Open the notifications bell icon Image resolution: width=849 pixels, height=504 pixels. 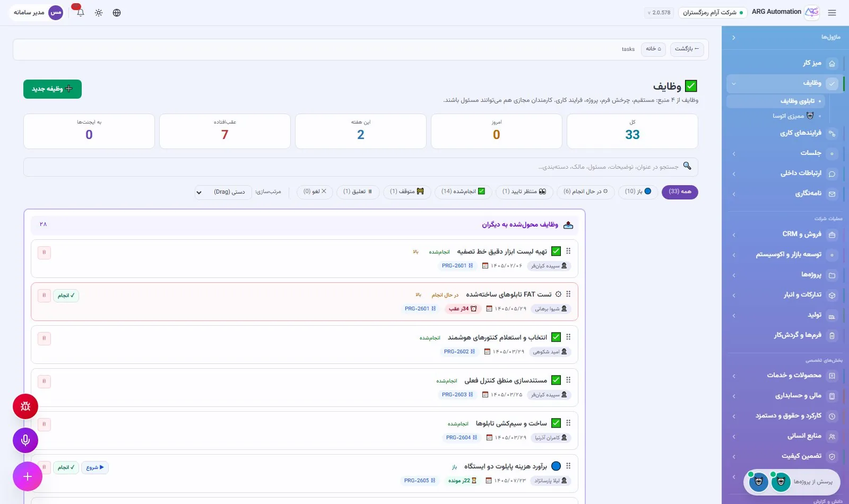(81, 13)
